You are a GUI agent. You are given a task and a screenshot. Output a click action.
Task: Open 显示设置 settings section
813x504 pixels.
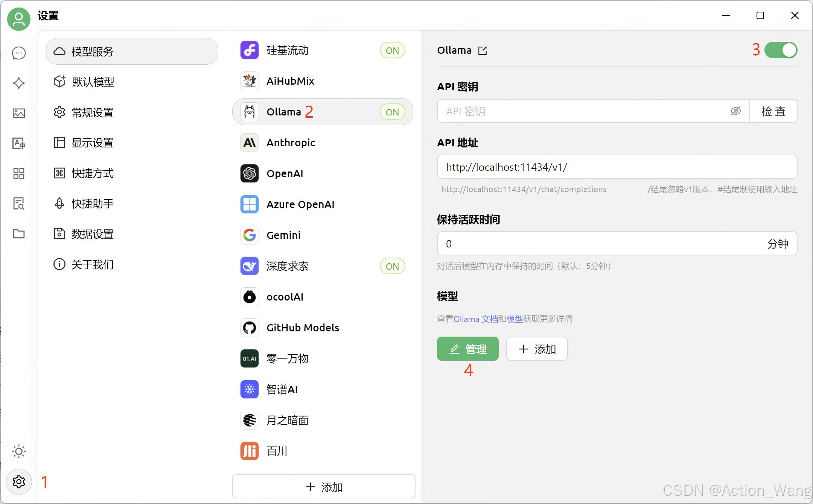132,143
